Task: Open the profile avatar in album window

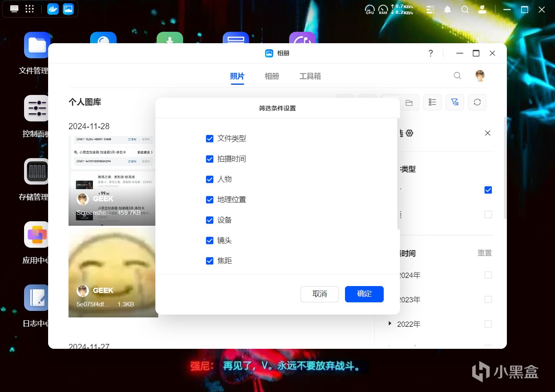Action: pos(480,76)
